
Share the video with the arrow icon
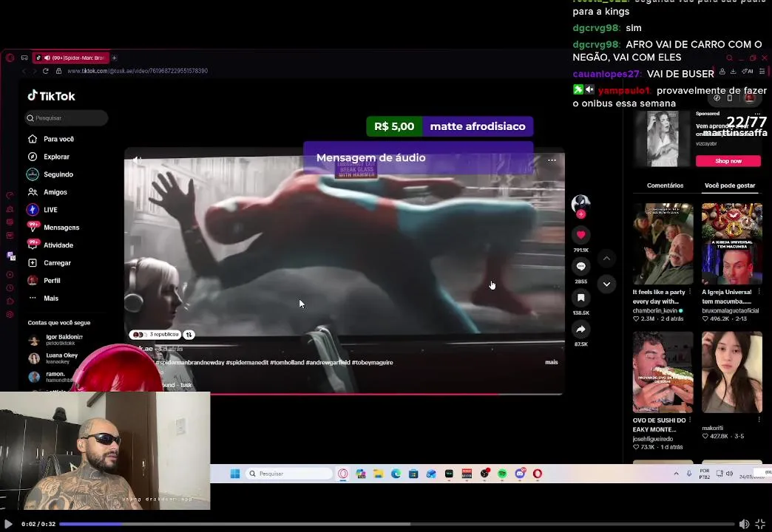tap(581, 330)
